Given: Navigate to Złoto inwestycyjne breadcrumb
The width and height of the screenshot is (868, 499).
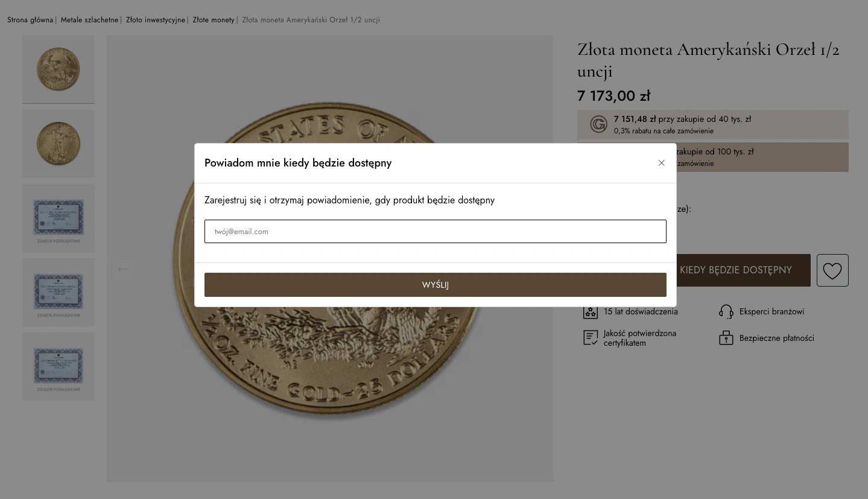Looking at the screenshot, I should [155, 20].
